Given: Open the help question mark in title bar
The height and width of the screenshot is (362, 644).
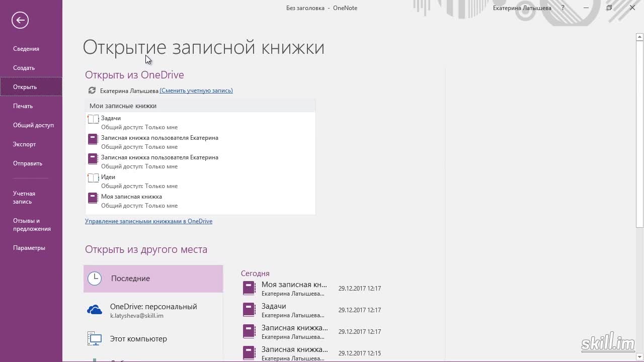Looking at the screenshot, I should [563, 8].
